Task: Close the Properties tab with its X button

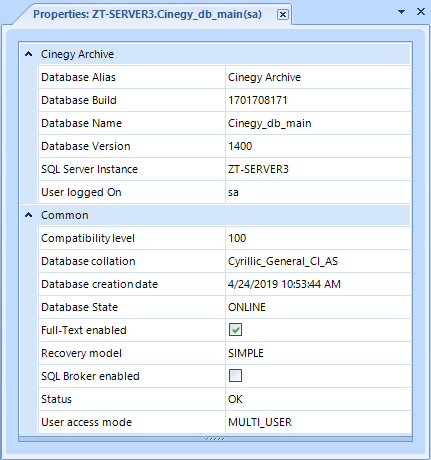Action: tap(283, 14)
